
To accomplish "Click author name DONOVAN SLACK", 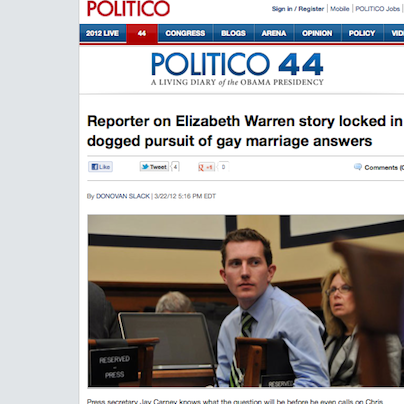I will 123,196.
